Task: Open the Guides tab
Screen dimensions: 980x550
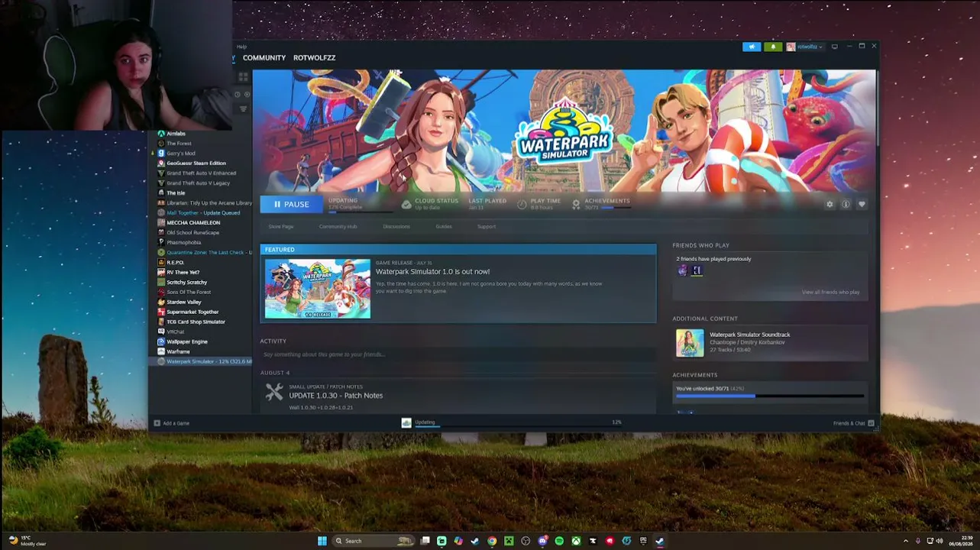Action: click(444, 226)
